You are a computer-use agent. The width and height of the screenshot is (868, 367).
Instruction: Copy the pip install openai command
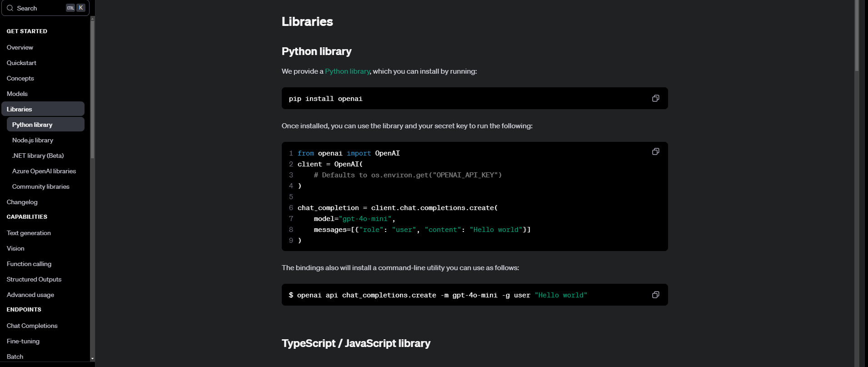click(x=655, y=98)
